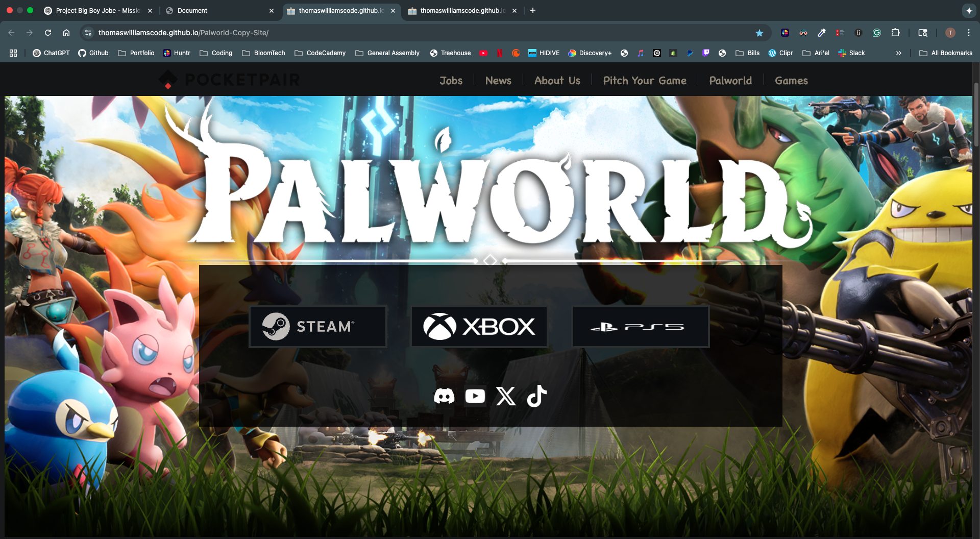Click the X (Twitter) social icon
The image size is (980, 539).
506,396
